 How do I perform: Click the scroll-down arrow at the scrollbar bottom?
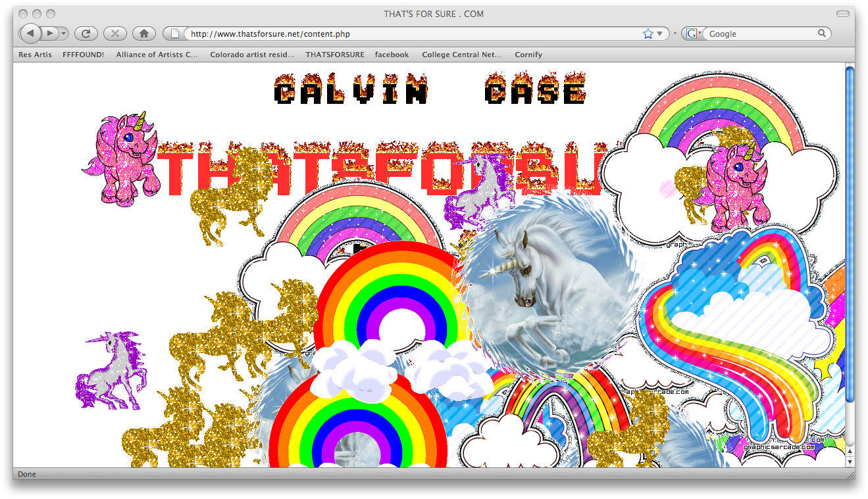pos(850,462)
